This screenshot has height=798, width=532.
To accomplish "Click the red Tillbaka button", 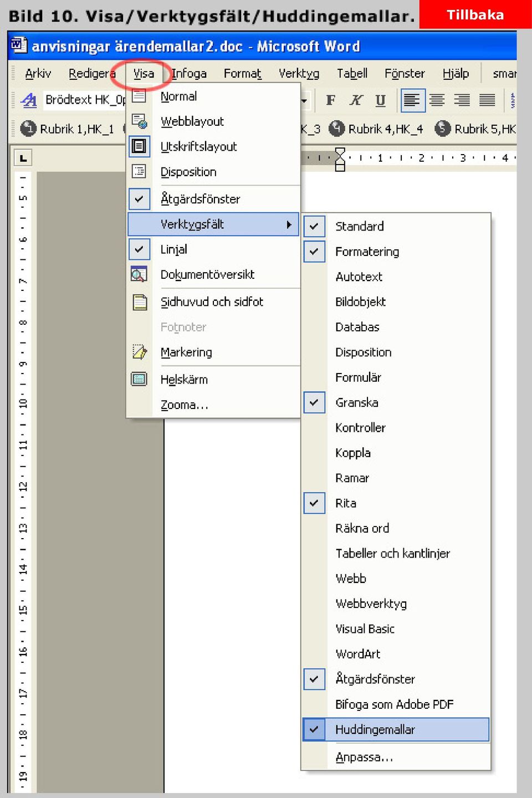I will pos(475,14).
